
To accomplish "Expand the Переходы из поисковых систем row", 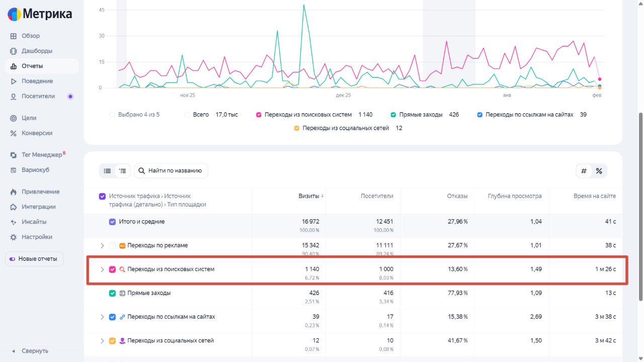I will [102, 269].
